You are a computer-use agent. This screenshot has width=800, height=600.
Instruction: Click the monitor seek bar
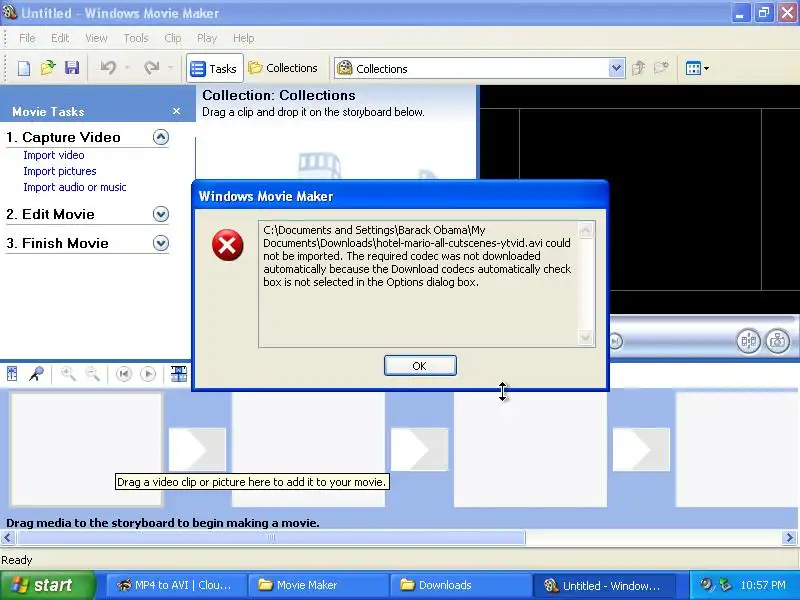[x=702, y=320]
